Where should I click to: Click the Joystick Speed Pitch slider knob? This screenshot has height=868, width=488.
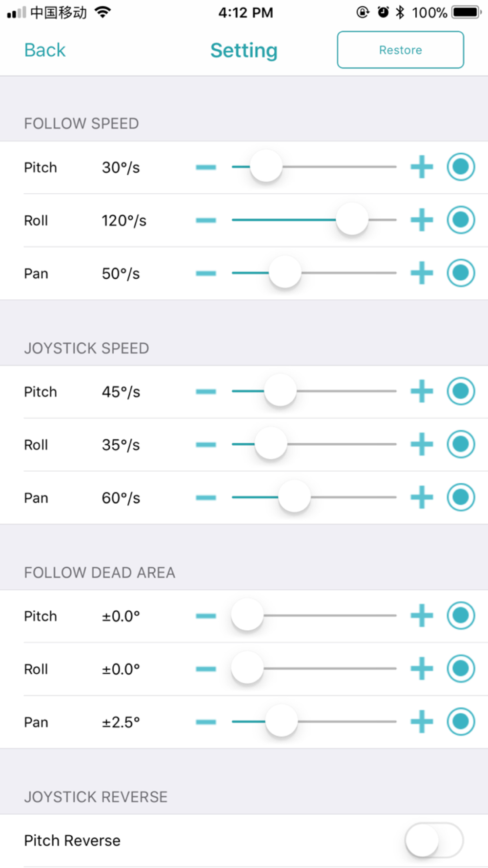tap(280, 391)
